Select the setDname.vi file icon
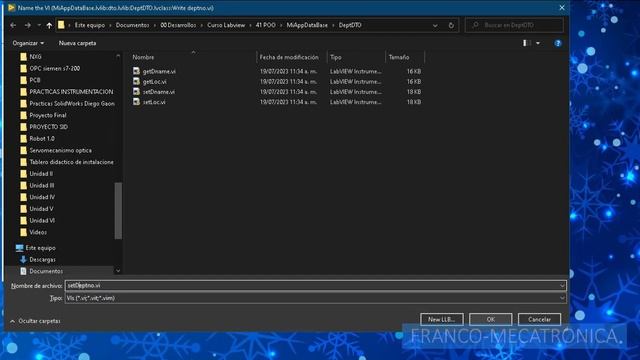 [136, 91]
